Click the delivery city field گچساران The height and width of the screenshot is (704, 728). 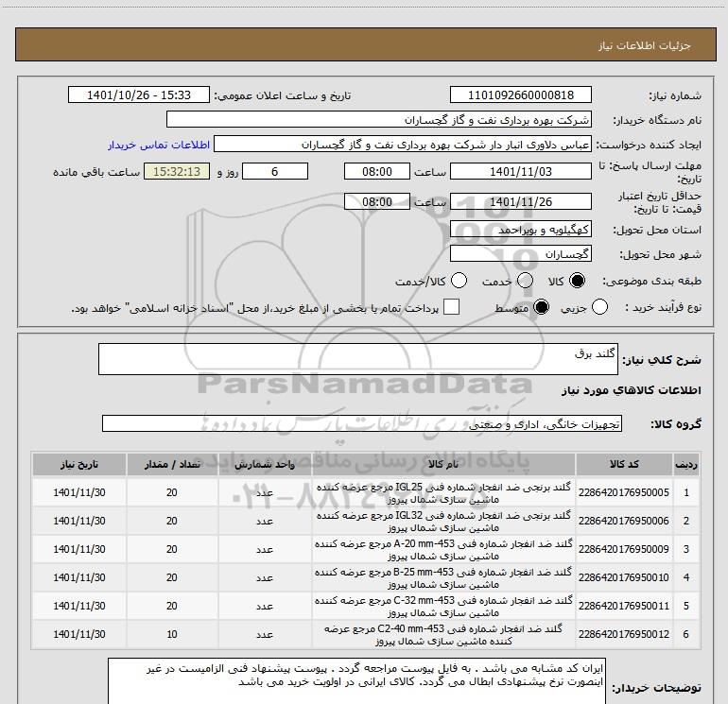point(520,254)
